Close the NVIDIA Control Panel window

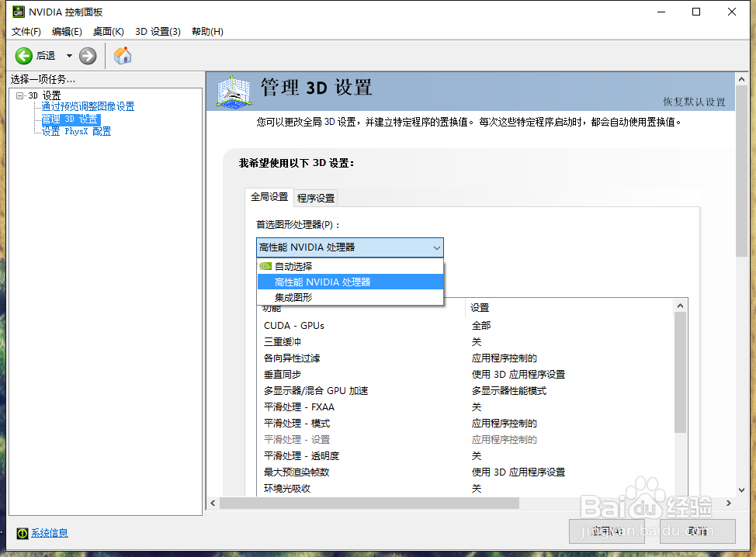[x=731, y=12]
